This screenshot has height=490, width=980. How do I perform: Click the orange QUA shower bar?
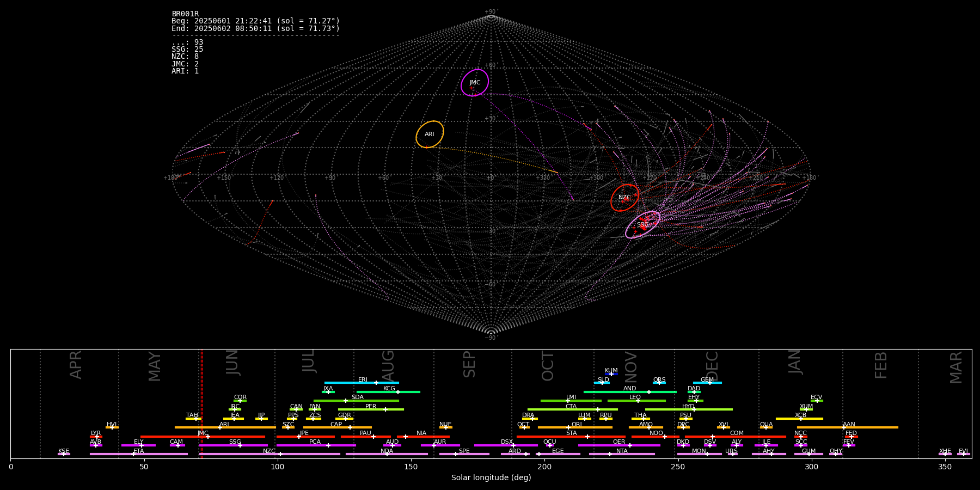coord(766,427)
